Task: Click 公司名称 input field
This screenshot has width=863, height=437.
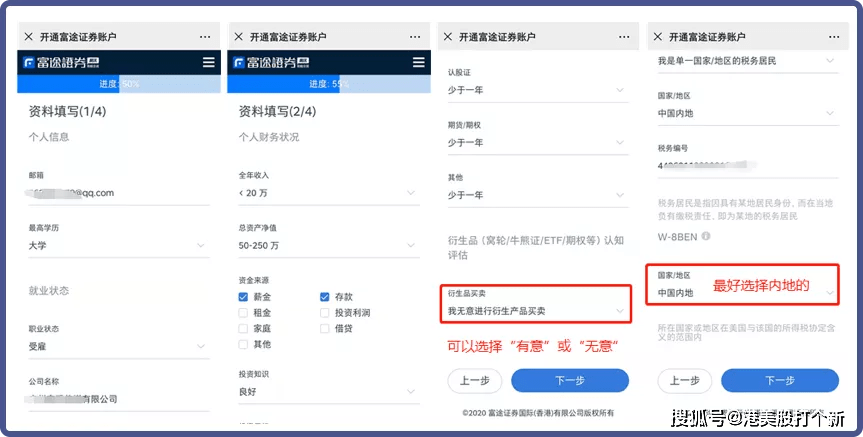Action: (x=119, y=399)
